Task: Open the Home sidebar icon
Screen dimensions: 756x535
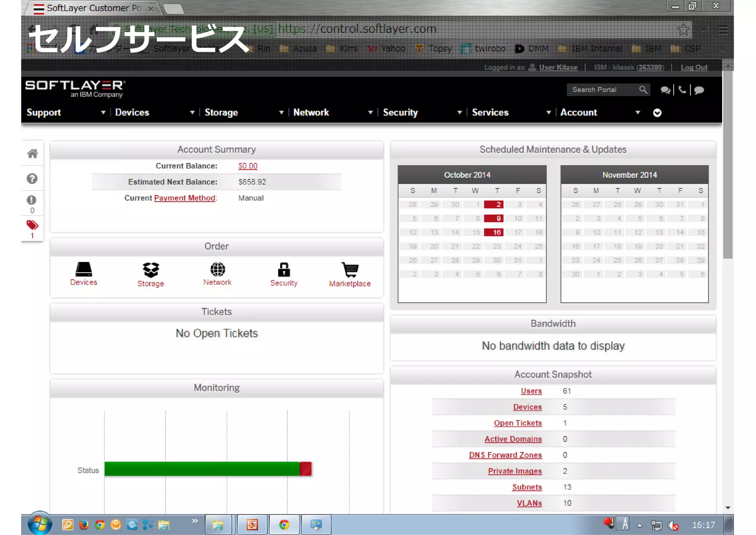Action: 32,153
